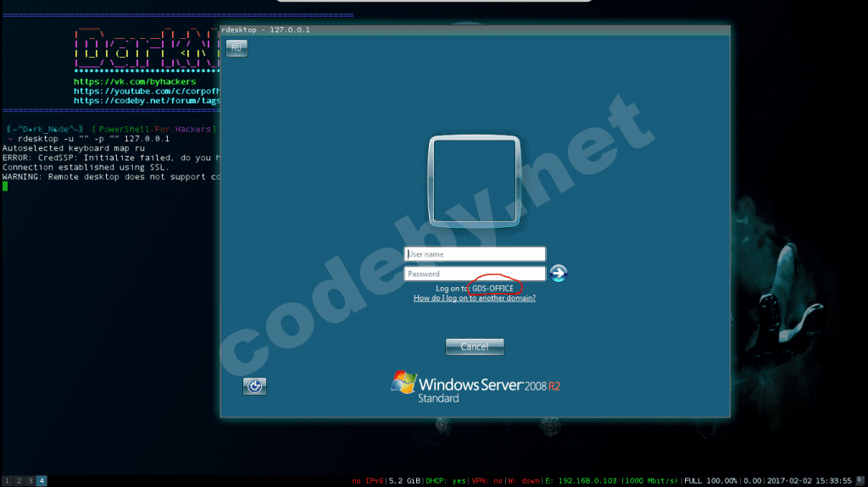
Task: Click the '5,2 GiB' status bar entry
Action: pos(404,481)
